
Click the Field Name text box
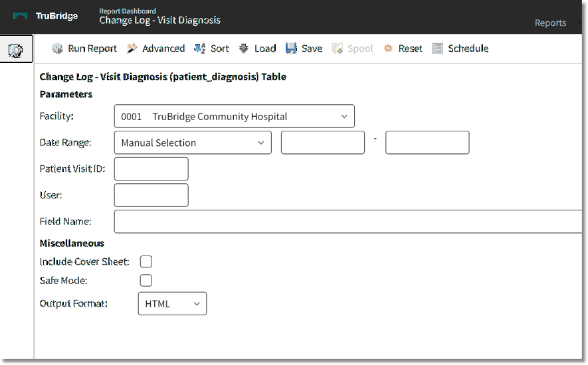pyautogui.click(x=349, y=222)
